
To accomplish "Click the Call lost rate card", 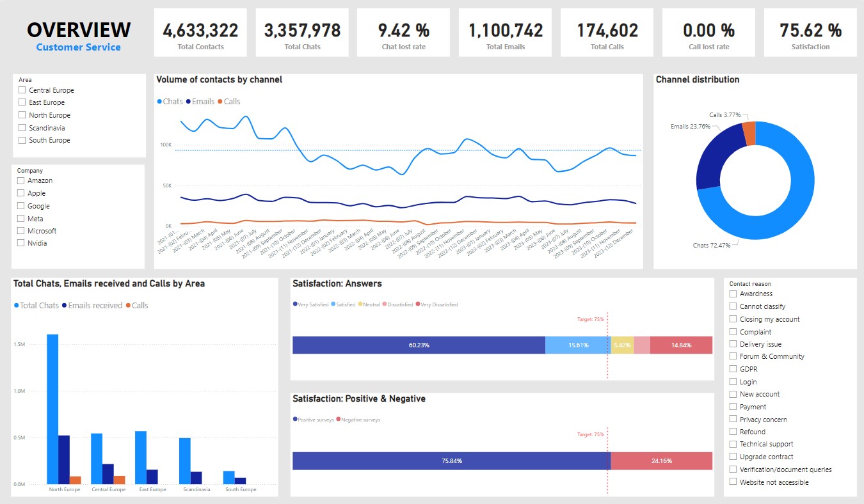I will [x=708, y=32].
